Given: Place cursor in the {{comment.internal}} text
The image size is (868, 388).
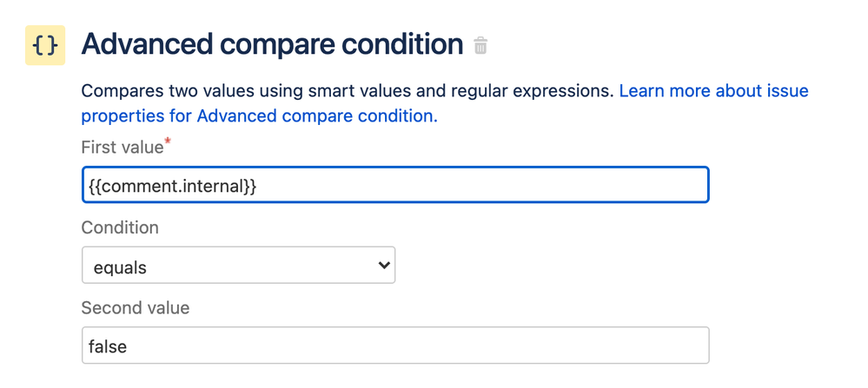Looking at the screenshot, I should click(172, 185).
